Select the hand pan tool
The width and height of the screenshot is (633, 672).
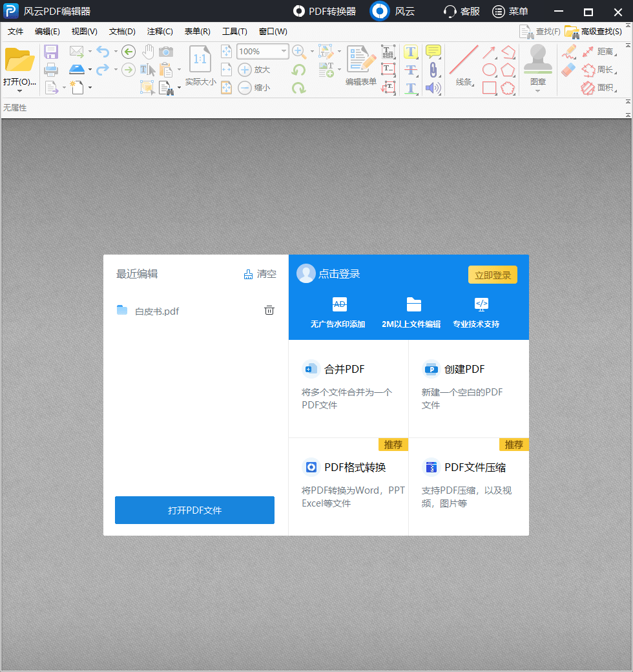click(149, 52)
